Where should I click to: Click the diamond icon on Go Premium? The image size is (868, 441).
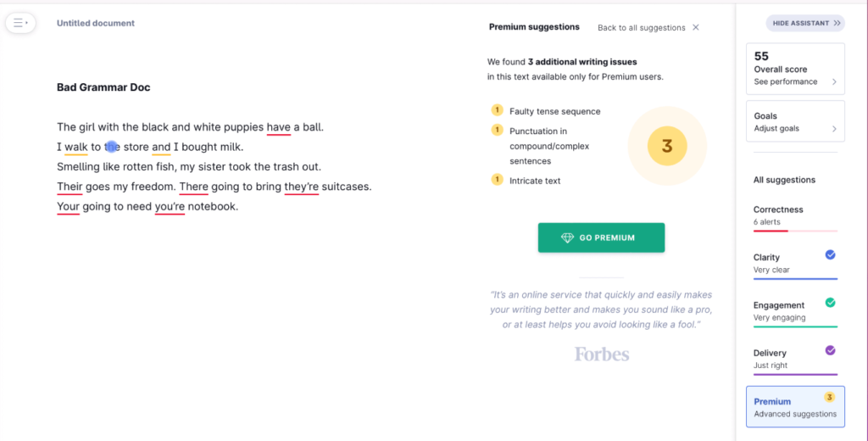[x=567, y=237]
